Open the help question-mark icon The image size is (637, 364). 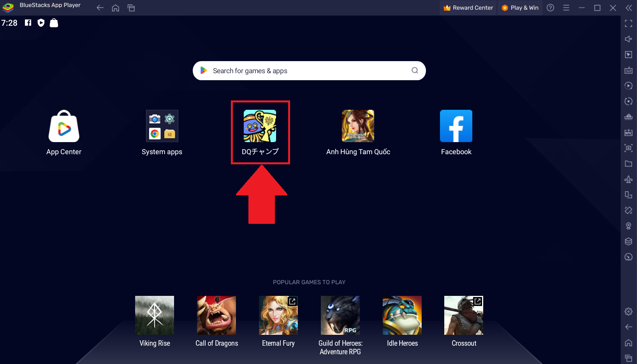tap(551, 8)
